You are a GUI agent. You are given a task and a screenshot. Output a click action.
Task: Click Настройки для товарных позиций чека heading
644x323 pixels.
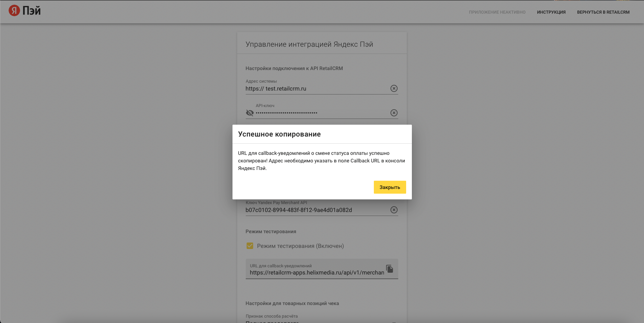point(292,303)
